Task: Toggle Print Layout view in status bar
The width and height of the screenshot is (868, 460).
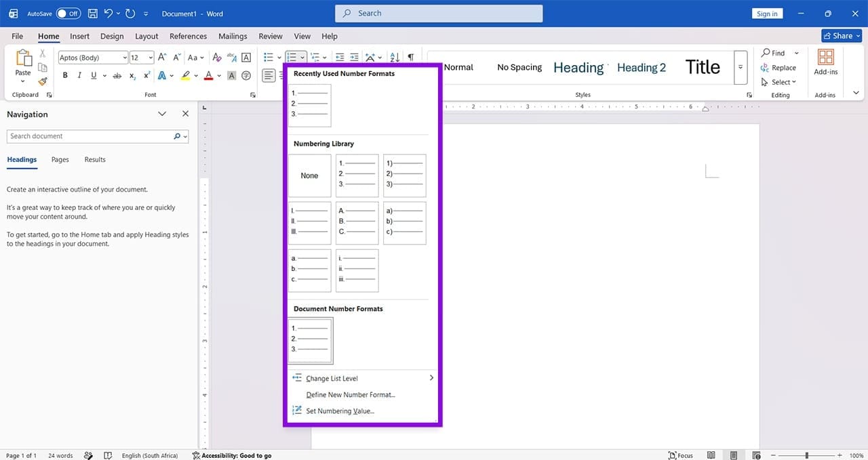Action: (x=734, y=455)
